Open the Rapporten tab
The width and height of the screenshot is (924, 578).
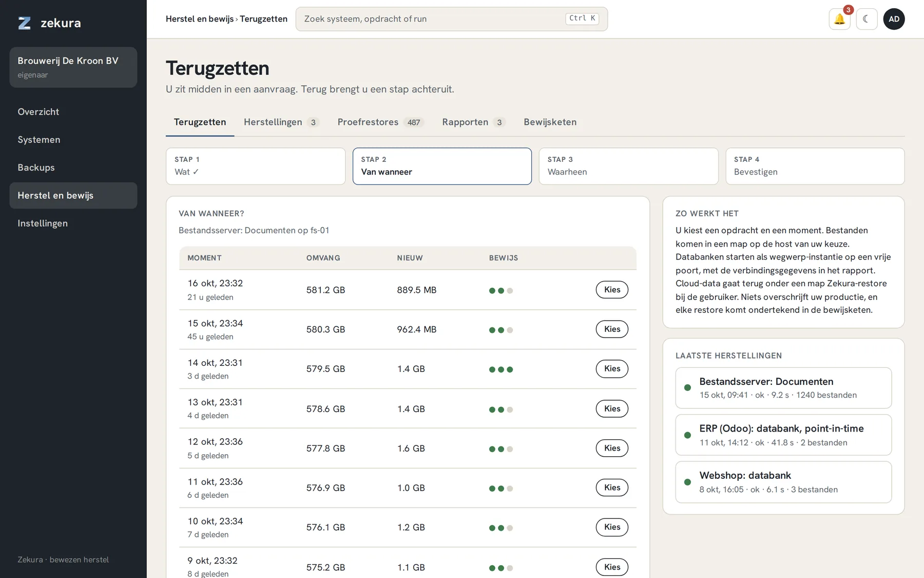point(473,122)
